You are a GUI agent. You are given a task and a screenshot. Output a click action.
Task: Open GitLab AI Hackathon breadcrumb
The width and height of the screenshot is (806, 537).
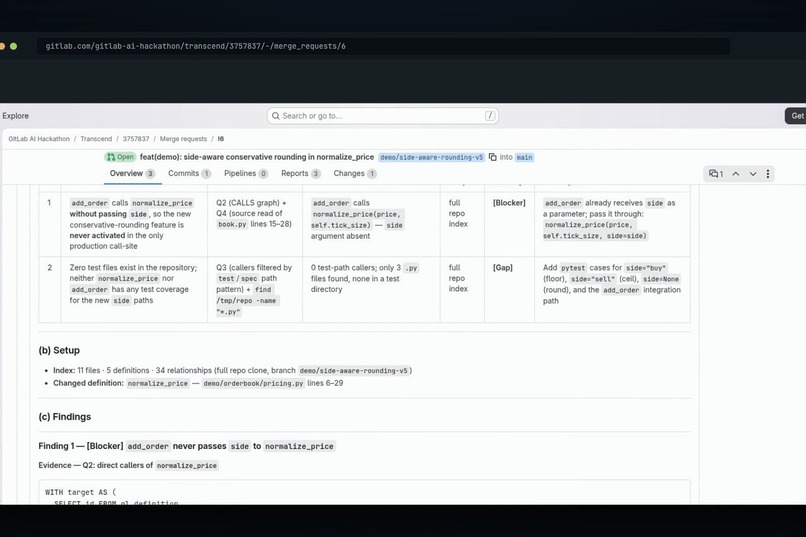[x=39, y=139]
